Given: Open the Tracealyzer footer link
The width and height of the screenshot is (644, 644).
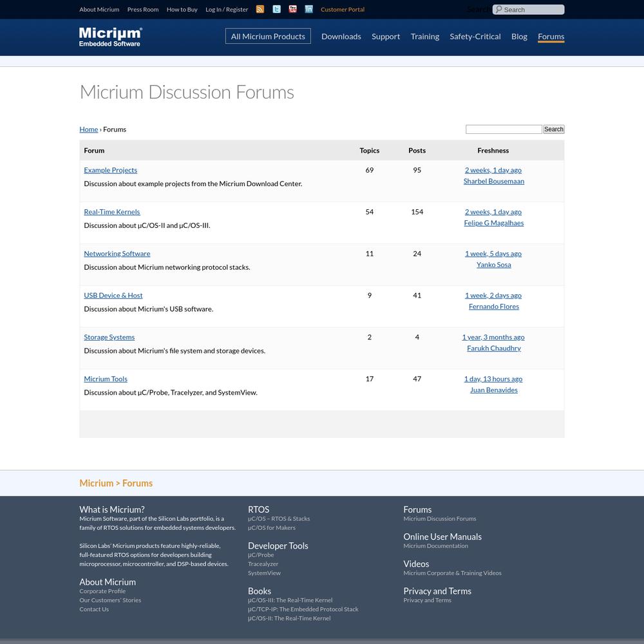Looking at the screenshot, I should 263,564.
